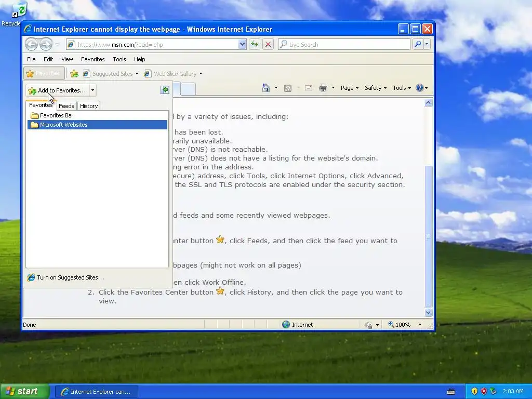Click the red Stop loading button
Image resolution: width=532 pixels, height=399 pixels.
point(268,45)
